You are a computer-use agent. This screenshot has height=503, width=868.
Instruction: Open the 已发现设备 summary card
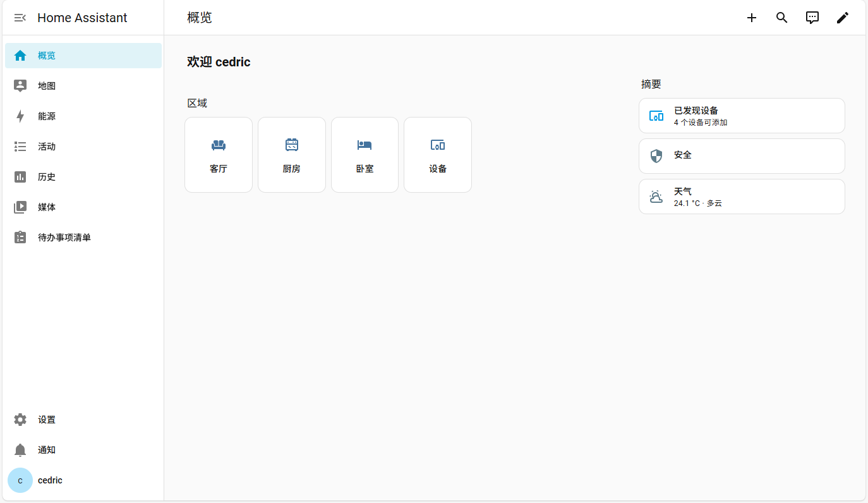pos(742,116)
